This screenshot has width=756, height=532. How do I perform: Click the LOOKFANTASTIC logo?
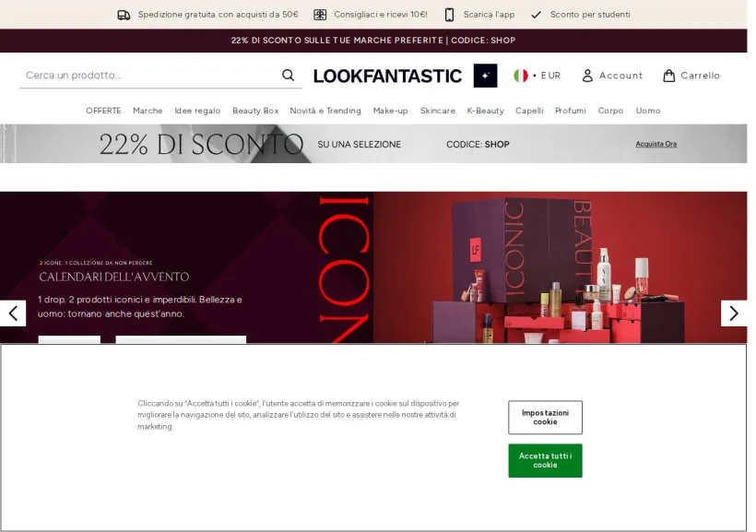(387, 77)
